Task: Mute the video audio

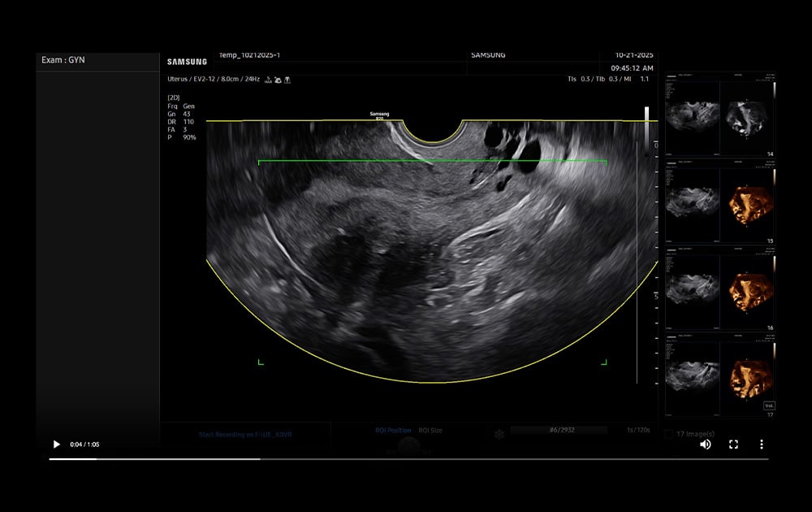Action: [x=705, y=445]
